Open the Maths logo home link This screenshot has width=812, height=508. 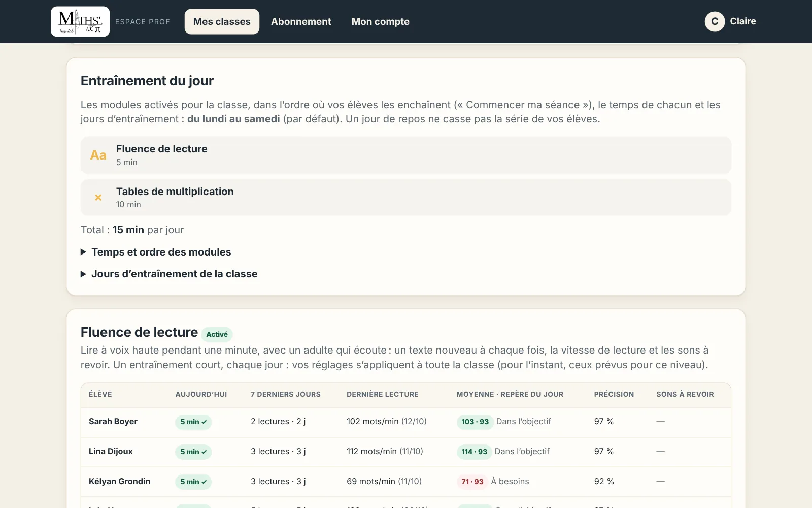[x=80, y=21]
